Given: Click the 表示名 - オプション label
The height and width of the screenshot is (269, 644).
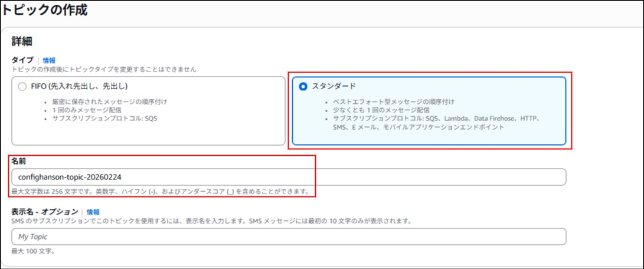Looking at the screenshot, I should (45, 212).
